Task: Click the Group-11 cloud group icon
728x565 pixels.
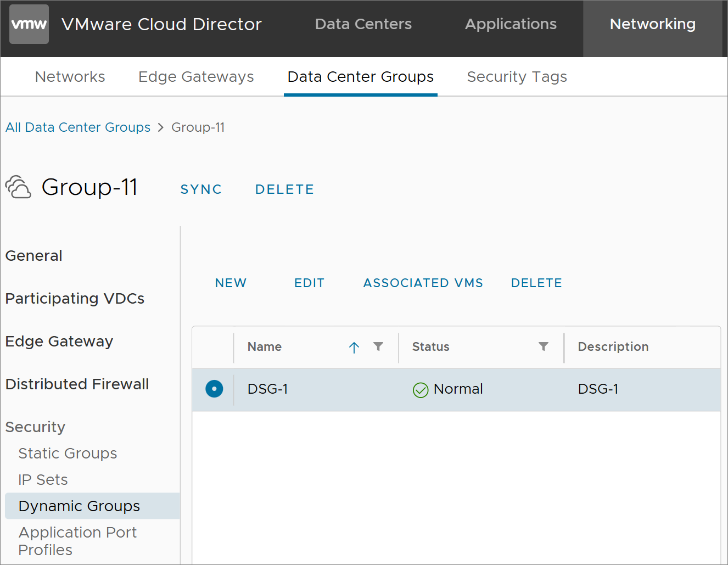Action: click(18, 187)
